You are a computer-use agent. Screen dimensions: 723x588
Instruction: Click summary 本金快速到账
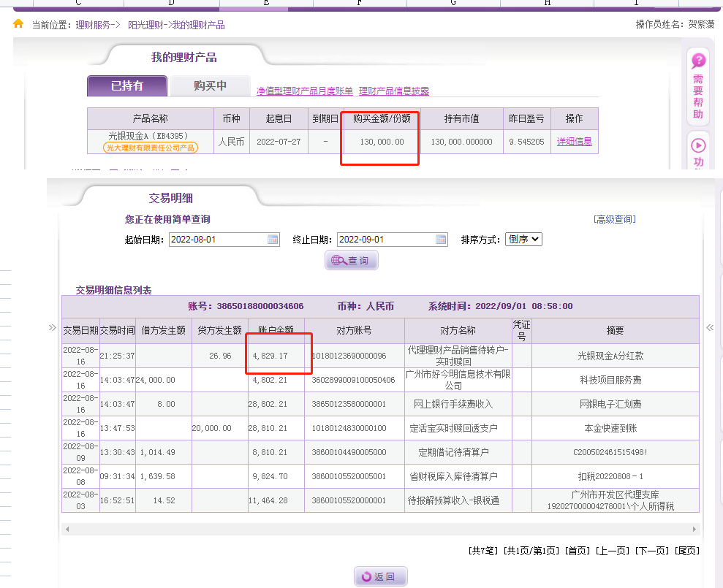click(610, 428)
